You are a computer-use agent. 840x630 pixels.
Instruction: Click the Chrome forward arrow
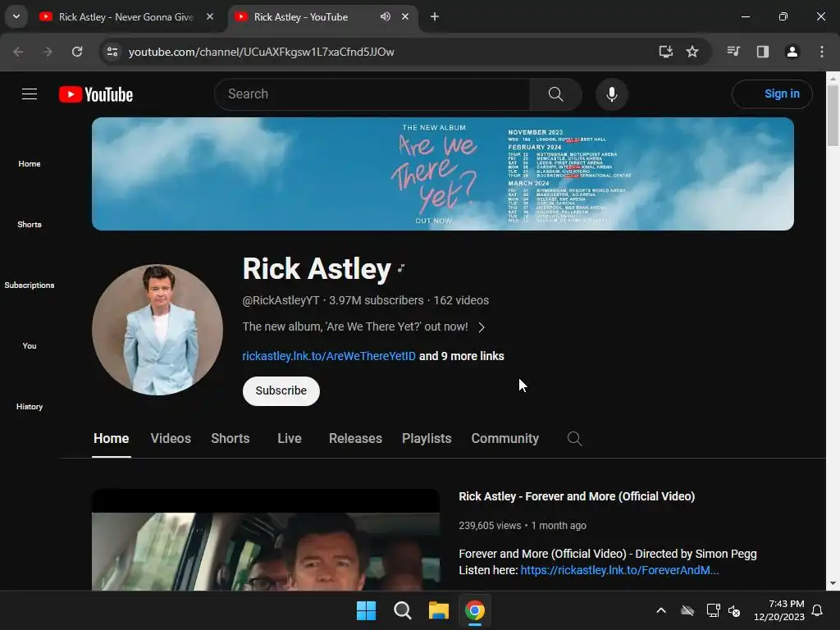[48, 52]
